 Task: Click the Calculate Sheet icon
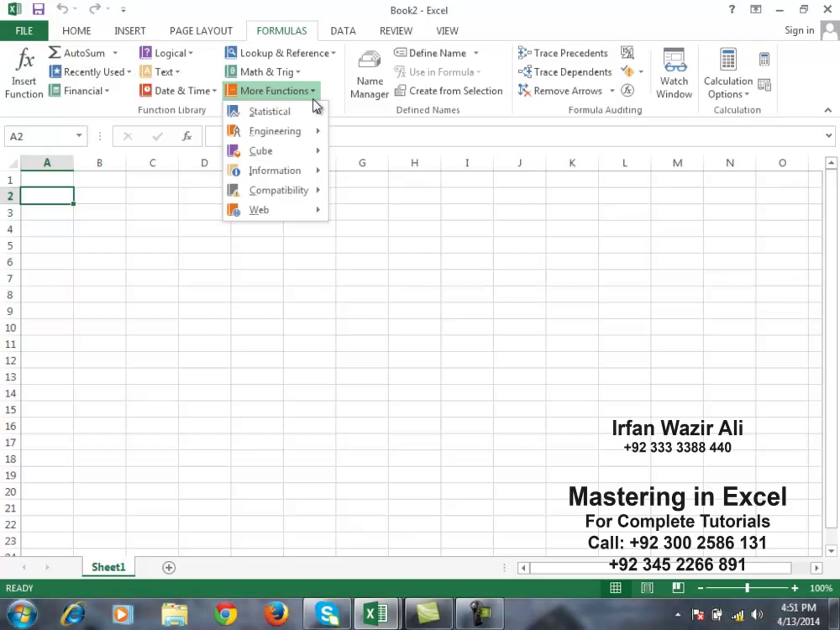coord(764,85)
